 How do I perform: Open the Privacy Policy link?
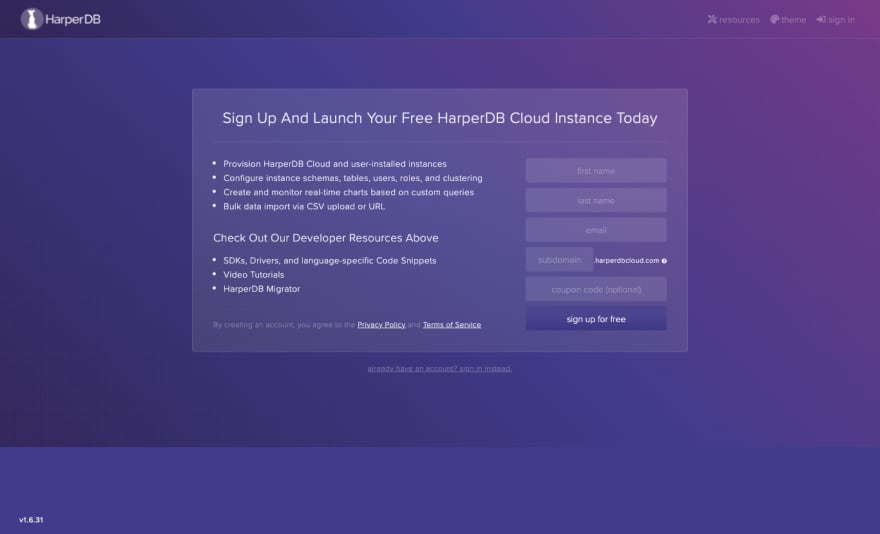pos(381,325)
